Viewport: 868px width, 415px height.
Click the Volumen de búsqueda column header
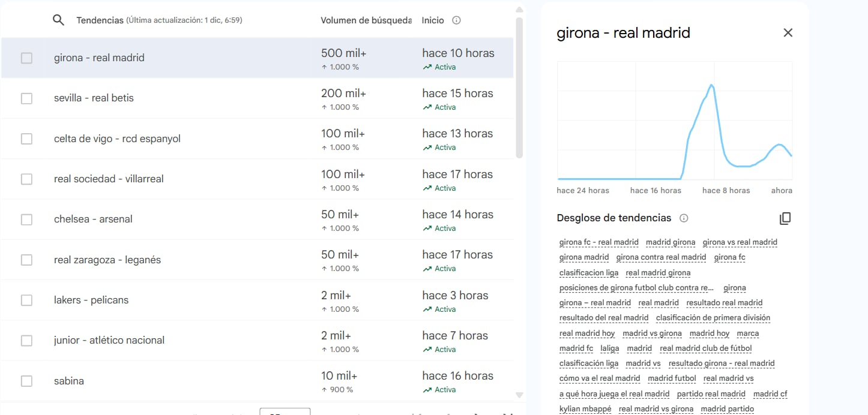(x=366, y=20)
